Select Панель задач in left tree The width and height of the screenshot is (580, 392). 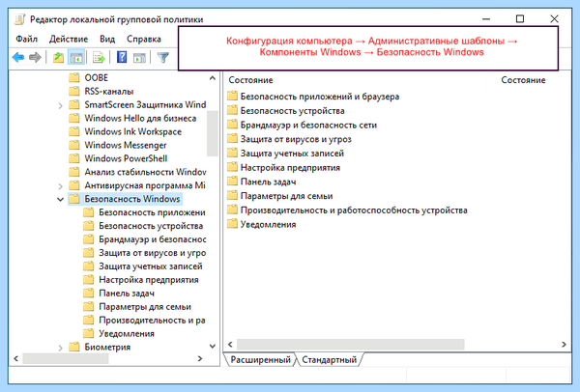[127, 293]
